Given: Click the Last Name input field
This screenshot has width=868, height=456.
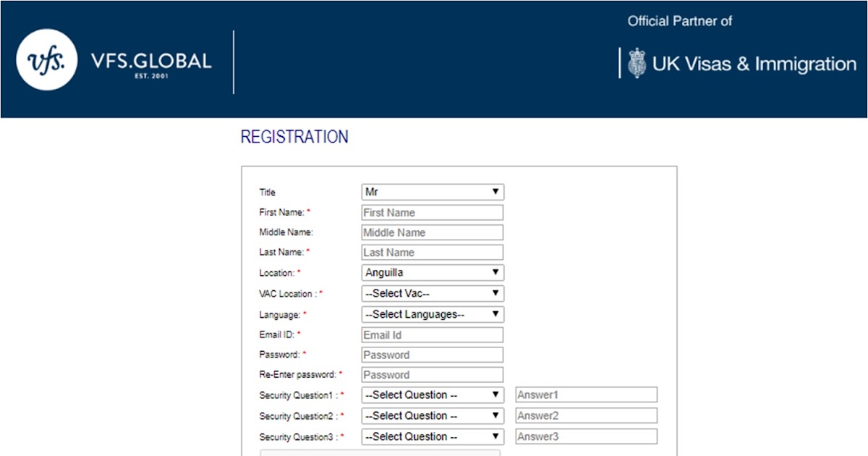Looking at the screenshot, I should (432, 253).
